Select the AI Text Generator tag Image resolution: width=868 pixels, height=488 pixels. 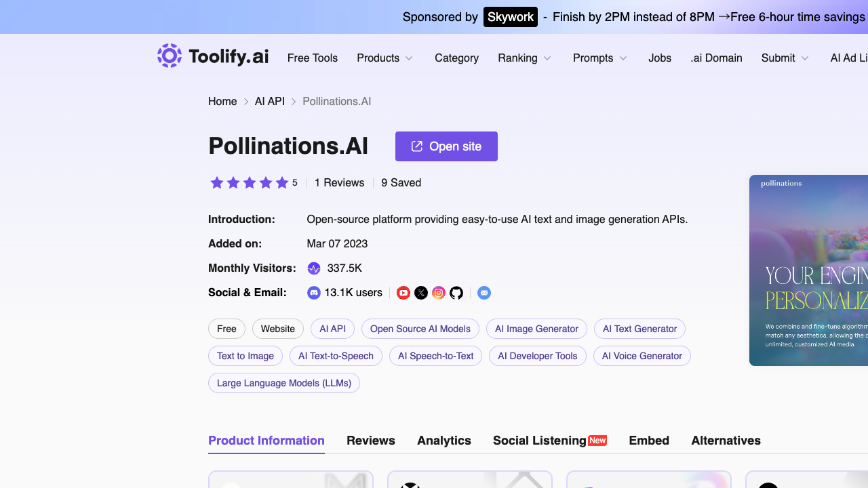pos(640,329)
